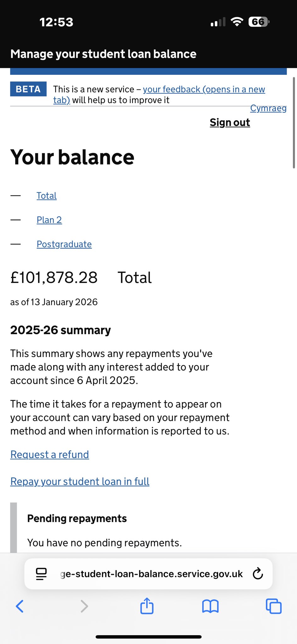The image size is (297, 644).
Task: Open the bookmarks book icon
Action: click(x=210, y=606)
